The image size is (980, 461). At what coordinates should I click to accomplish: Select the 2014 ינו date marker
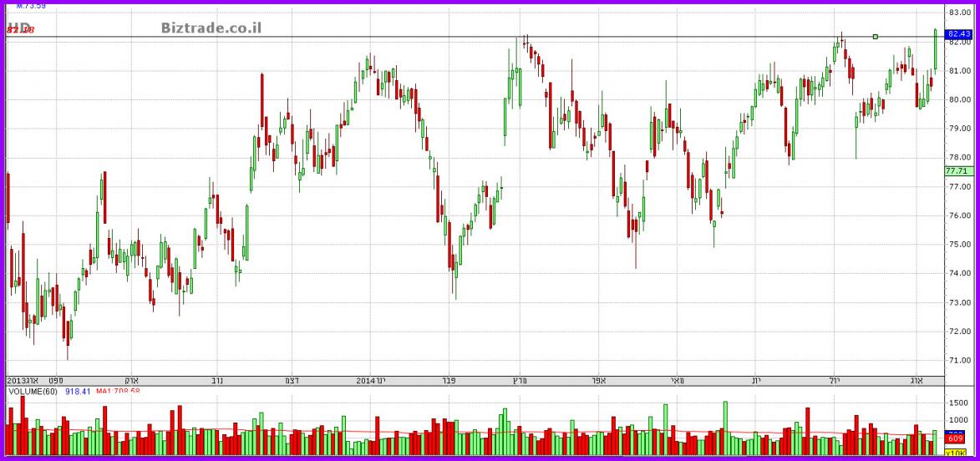pyautogui.click(x=370, y=379)
